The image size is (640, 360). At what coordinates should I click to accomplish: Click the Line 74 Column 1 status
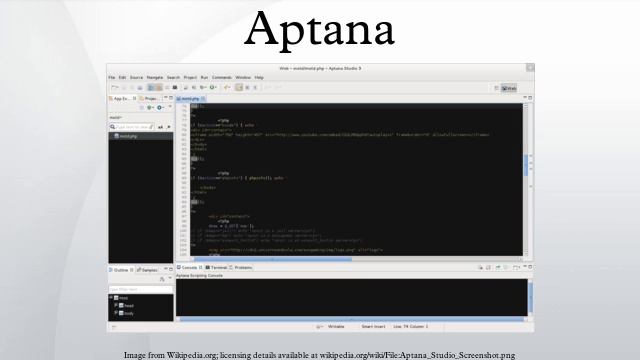point(411,327)
